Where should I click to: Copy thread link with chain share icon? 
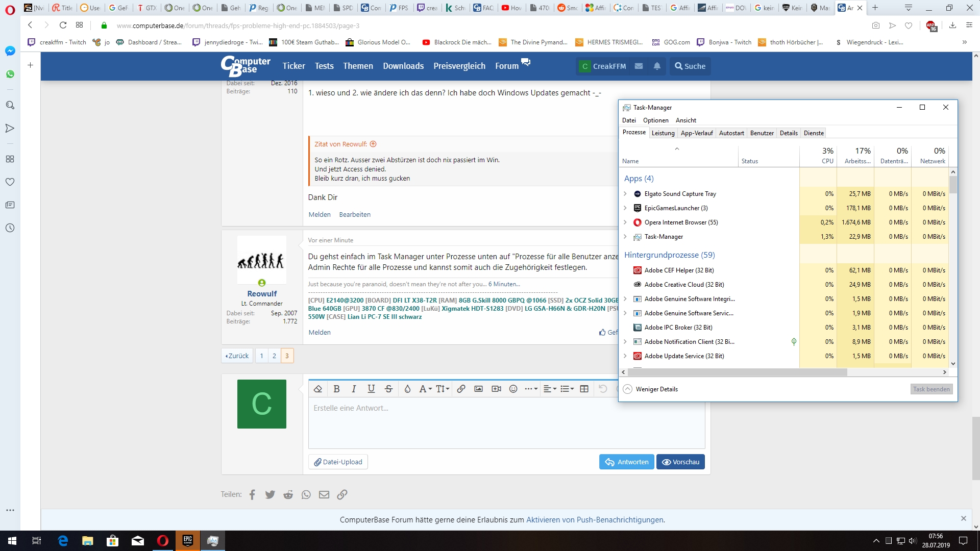pos(342,494)
